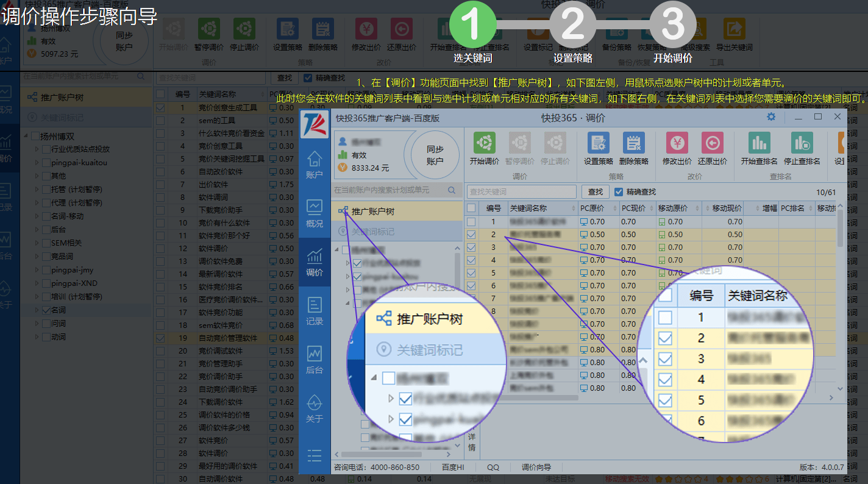868x484 pixels.
Task: Switch to 推广账户树 tab in dimmed main window
Action: click(86, 97)
